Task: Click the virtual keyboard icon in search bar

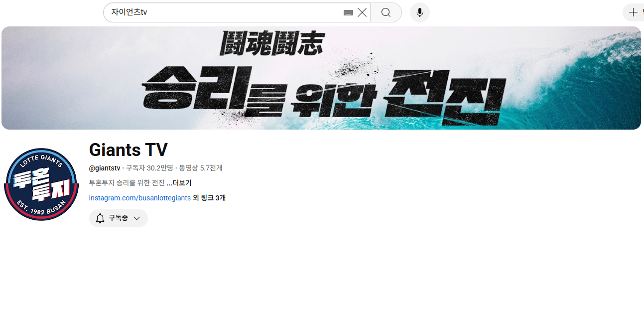Action: [348, 12]
